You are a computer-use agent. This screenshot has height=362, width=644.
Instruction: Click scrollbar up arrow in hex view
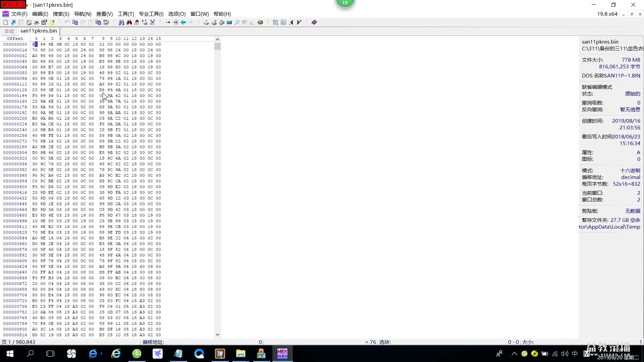pyautogui.click(x=217, y=39)
